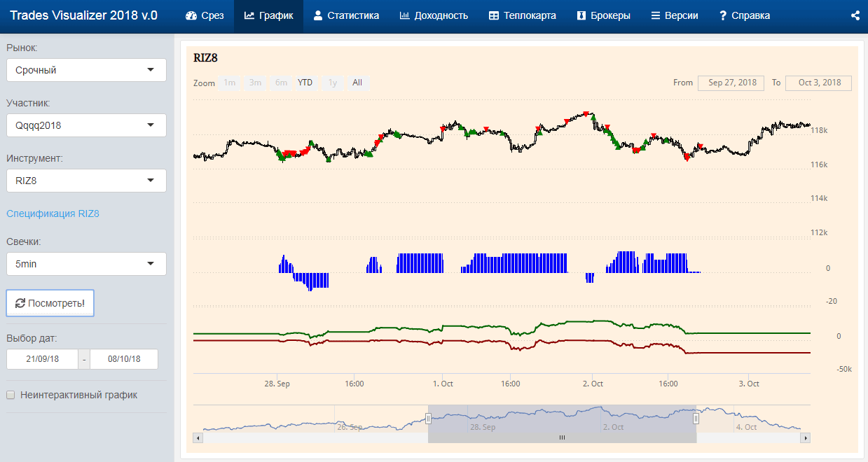Click the left range handle in the navigator

pyautogui.click(x=429, y=418)
